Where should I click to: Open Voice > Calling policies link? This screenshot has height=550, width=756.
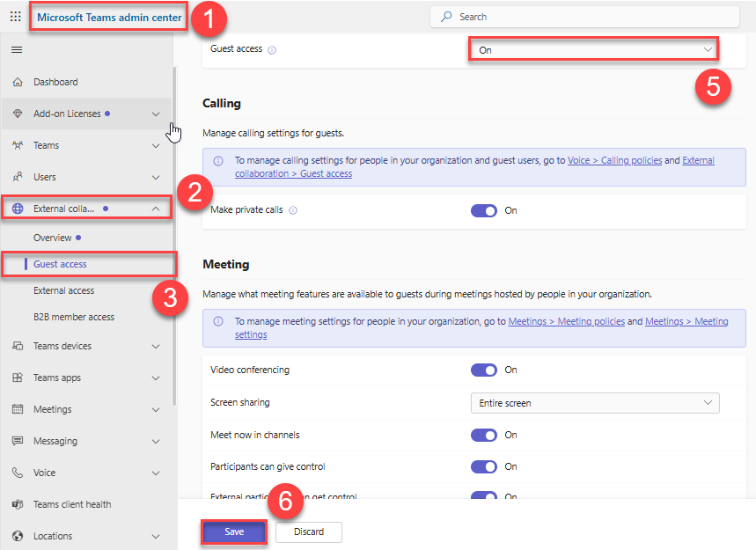coord(614,160)
